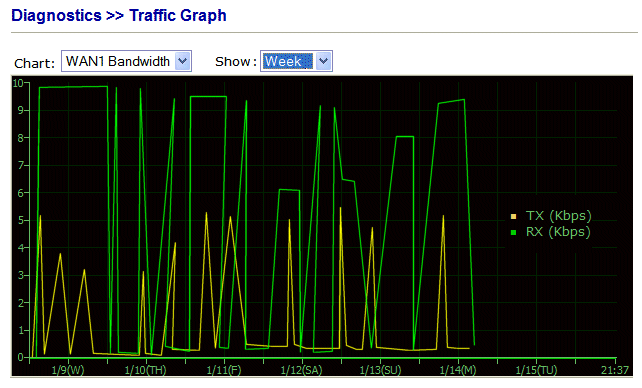Select the TX (Kbps) yellow legend swatch

(x=513, y=217)
